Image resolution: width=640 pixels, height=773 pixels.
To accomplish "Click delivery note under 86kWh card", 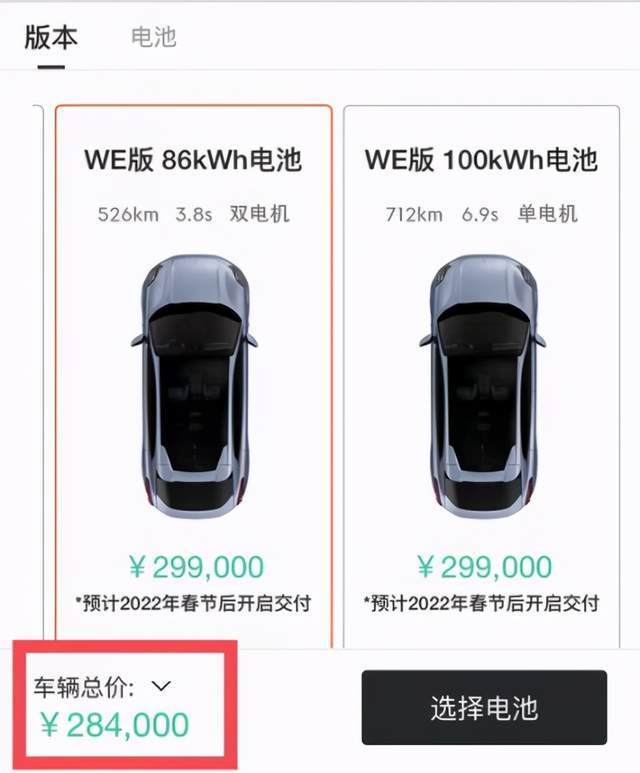I will click(x=193, y=603).
